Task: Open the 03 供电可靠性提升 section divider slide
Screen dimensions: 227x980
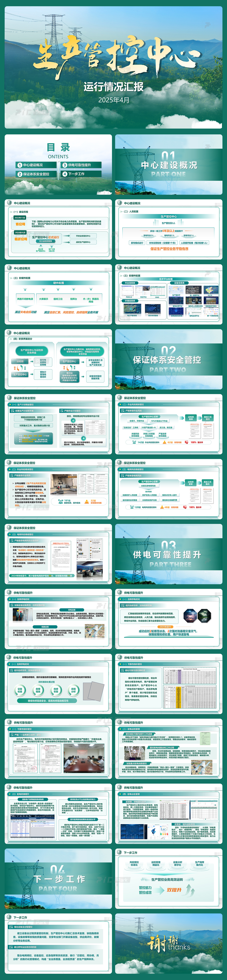Action: (169, 554)
